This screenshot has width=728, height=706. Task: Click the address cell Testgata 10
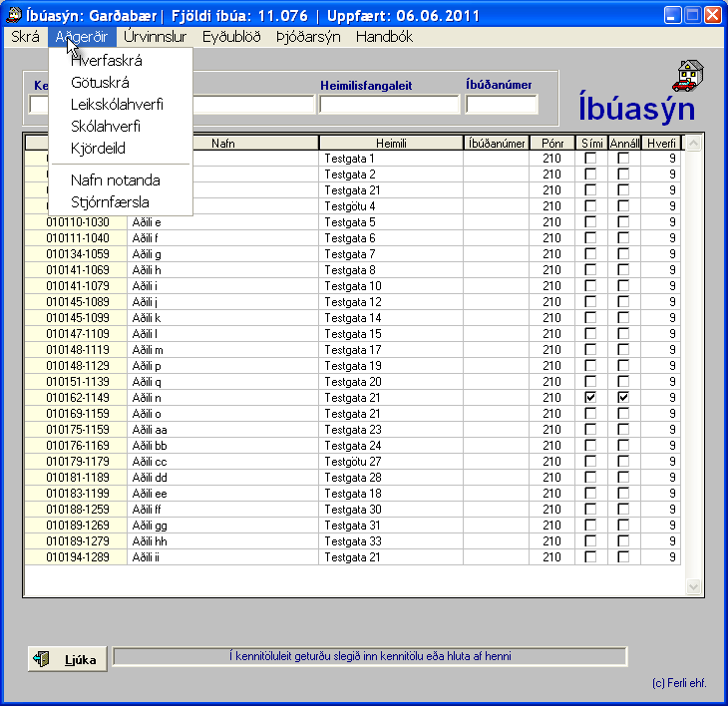click(391, 286)
